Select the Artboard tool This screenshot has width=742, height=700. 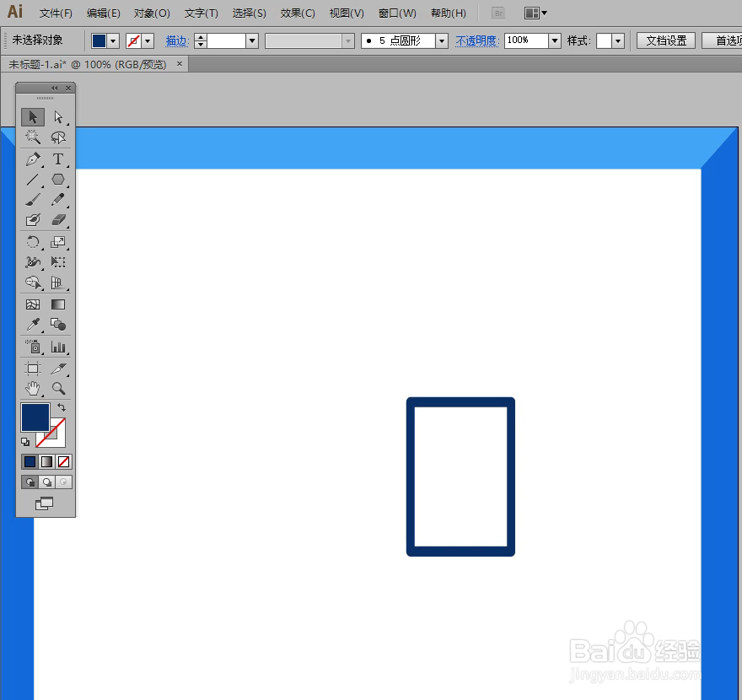pos(33,369)
